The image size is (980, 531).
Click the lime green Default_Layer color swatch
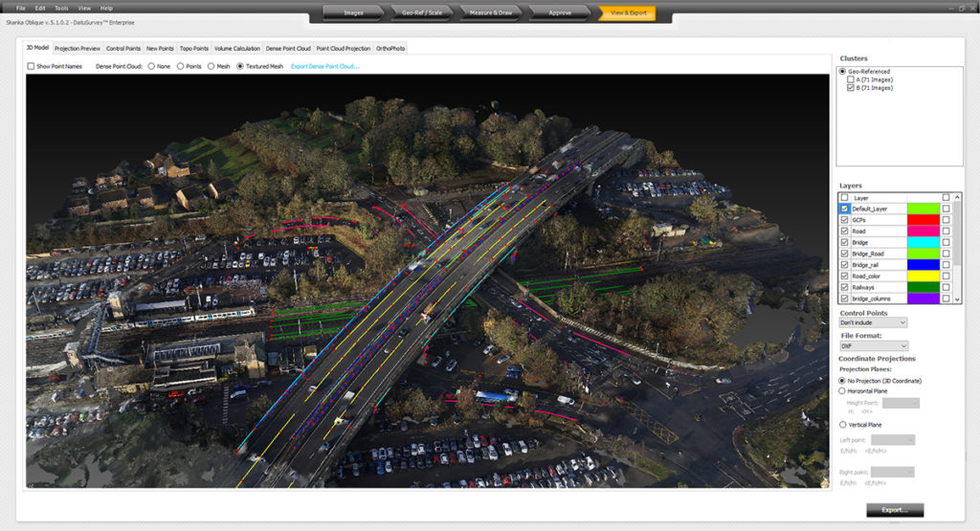click(924, 209)
